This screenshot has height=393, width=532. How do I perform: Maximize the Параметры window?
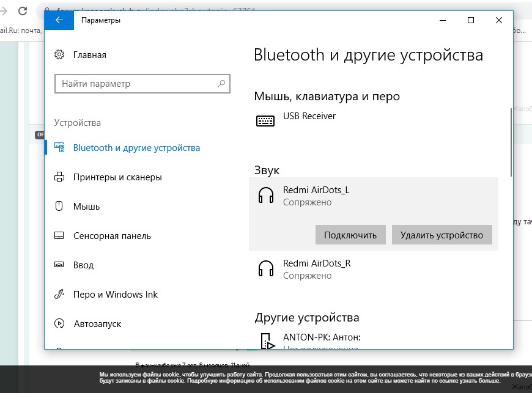[471, 20]
